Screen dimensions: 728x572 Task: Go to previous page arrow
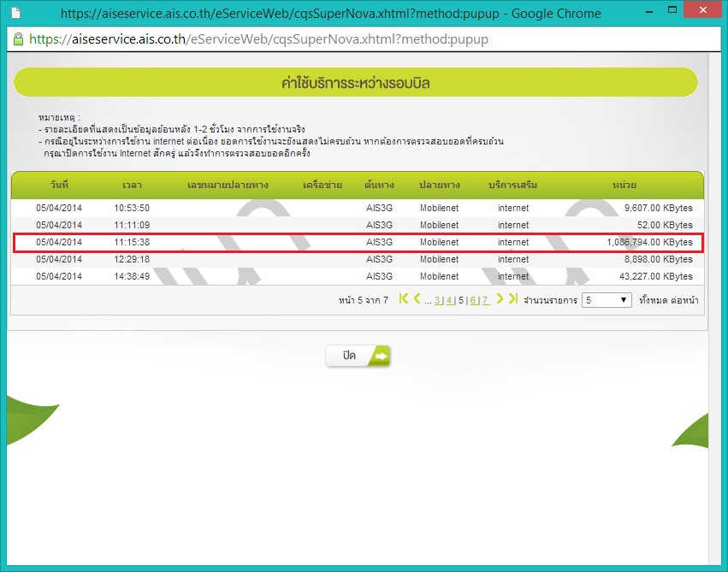(417, 298)
